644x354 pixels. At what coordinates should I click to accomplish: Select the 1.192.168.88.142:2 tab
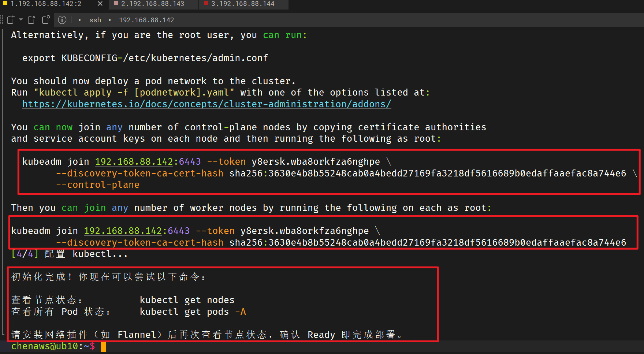pyautogui.click(x=46, y=4)
